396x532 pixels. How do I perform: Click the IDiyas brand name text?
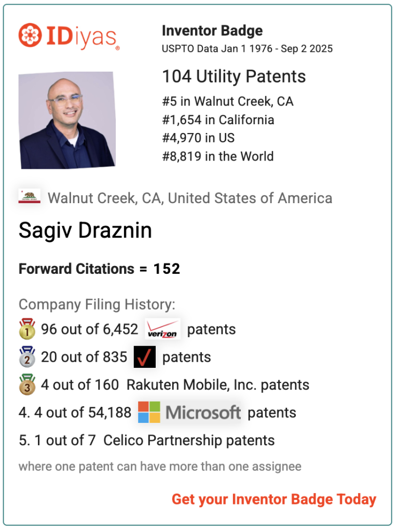[83, 37]
